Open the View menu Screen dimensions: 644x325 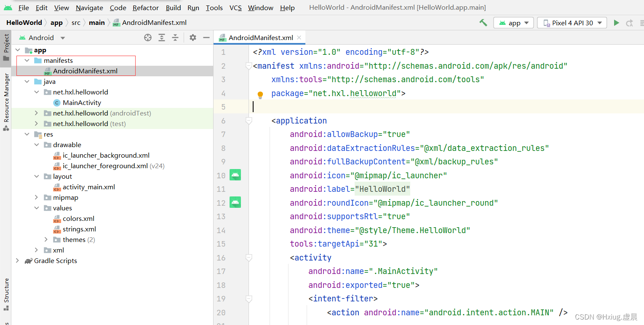61,8
